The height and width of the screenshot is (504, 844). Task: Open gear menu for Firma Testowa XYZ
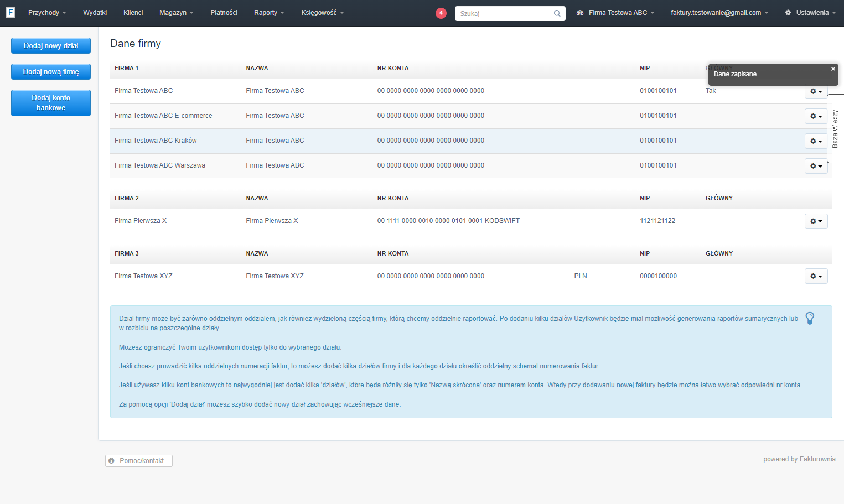coord(816,276)
